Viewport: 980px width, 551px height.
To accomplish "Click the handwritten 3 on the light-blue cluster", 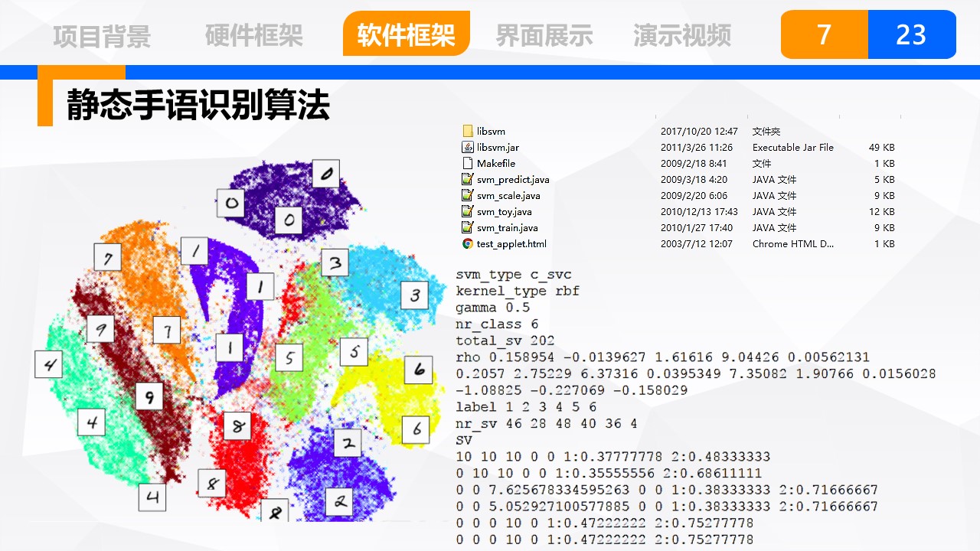I will 415,295.
